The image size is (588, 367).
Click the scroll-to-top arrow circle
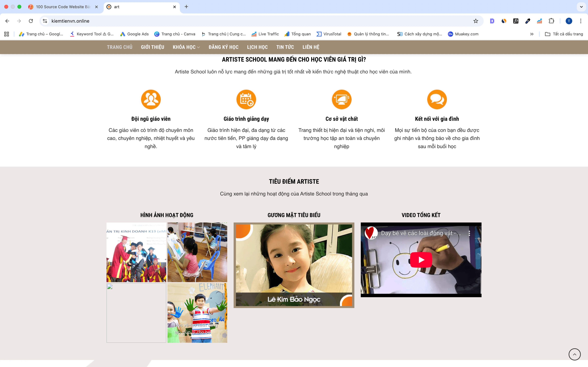click(574, 354)
